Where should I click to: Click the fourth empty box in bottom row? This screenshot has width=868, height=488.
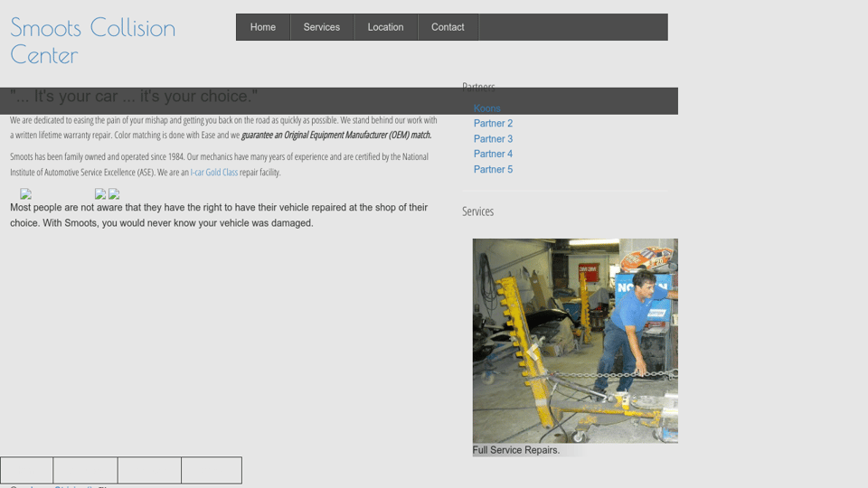[x=212, y=470]
